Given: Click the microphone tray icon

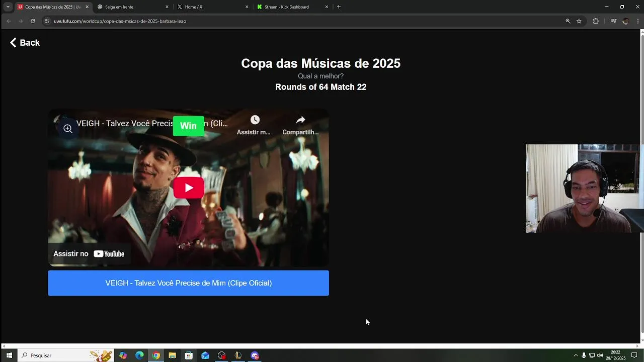Looking at the screenshot, I should pyautogui.click(x=584, y=355).
